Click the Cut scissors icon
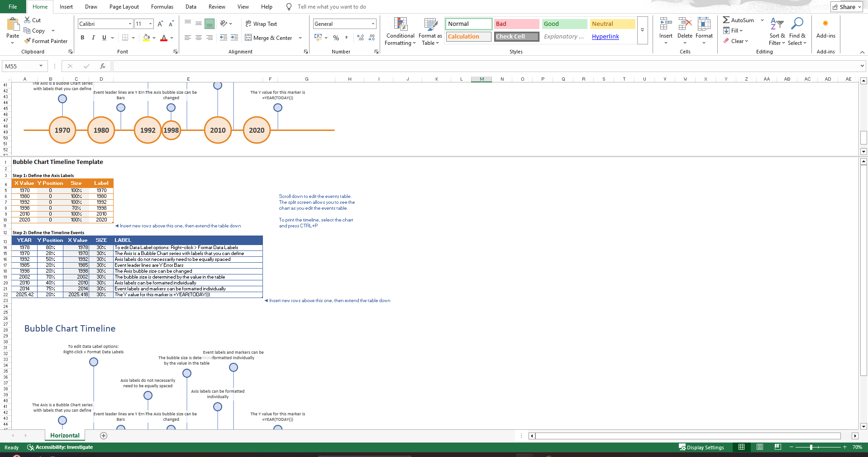Image resolution: width=868 pixels, height=457 pixels. point(27,20)
